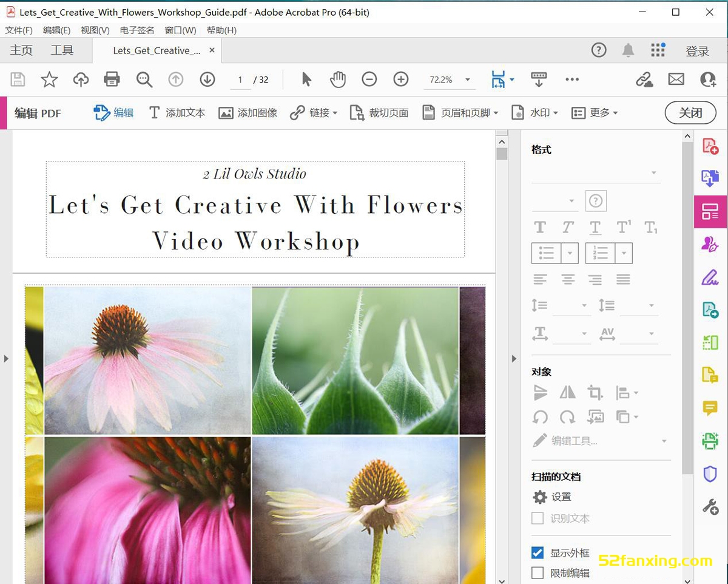The height and width of the screenshot is (584, 728).
Task: Open the bulleted list style dropdown arrow
Action: [x=570, y=253]
